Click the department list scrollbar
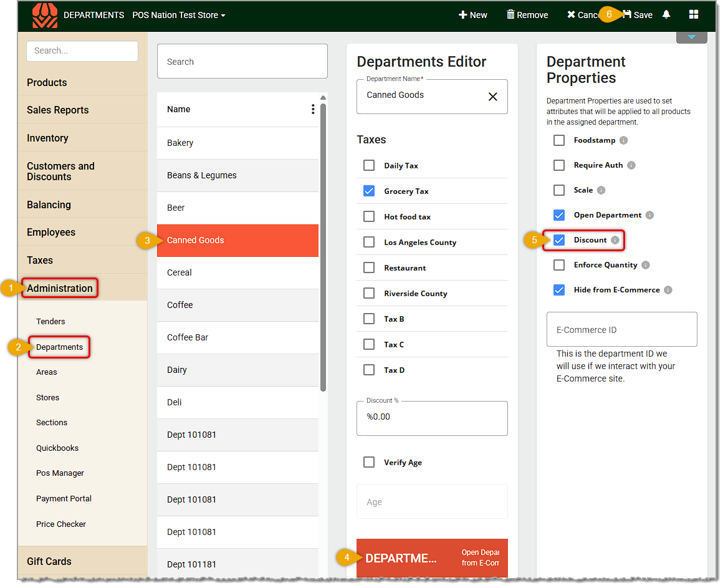723x588 pixels. tap(323, 247)
